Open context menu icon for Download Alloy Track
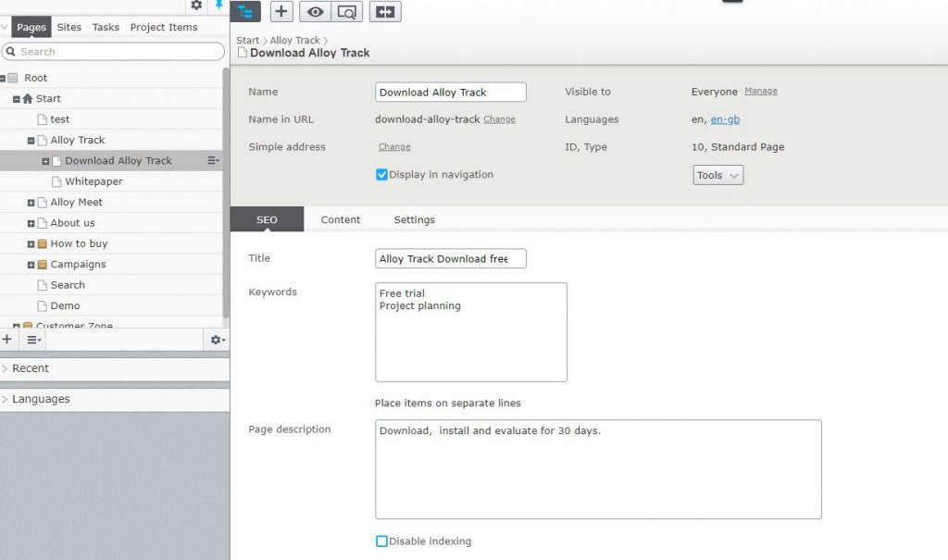948x560 pixels. [x=213, y=161]
